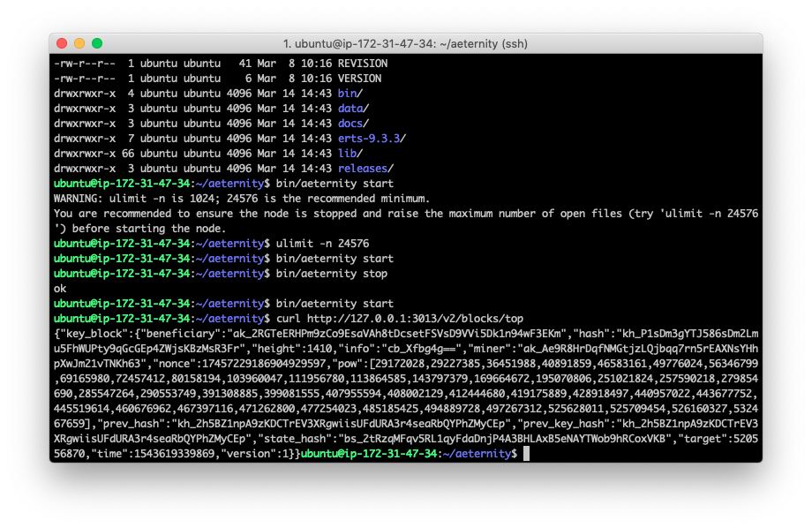Minimize the terminal with the yellow button
Image resolution: width=812 pixels, height=528 pixels.
click(79, 43)
